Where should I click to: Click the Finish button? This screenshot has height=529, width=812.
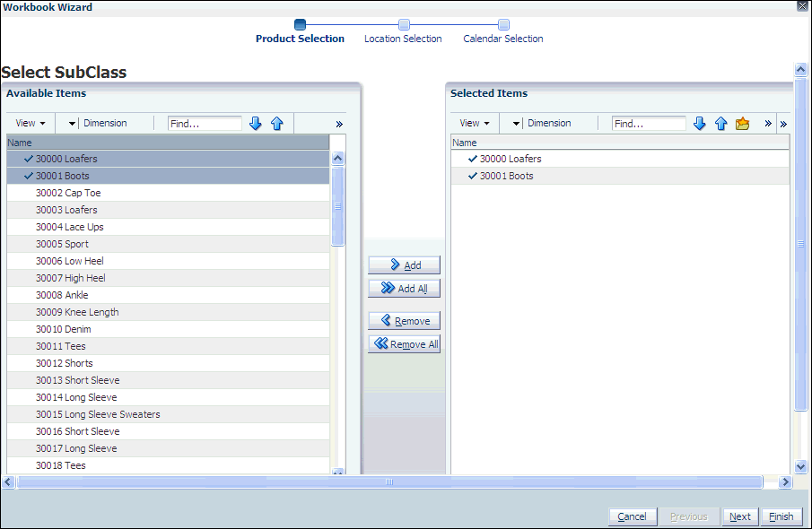(x=781, y=516)
